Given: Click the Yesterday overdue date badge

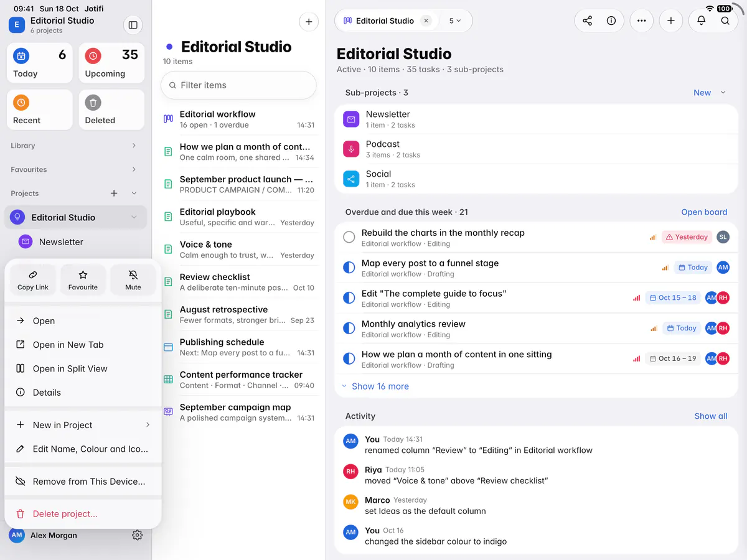Looking at the screenshot, I should [687, 237].
